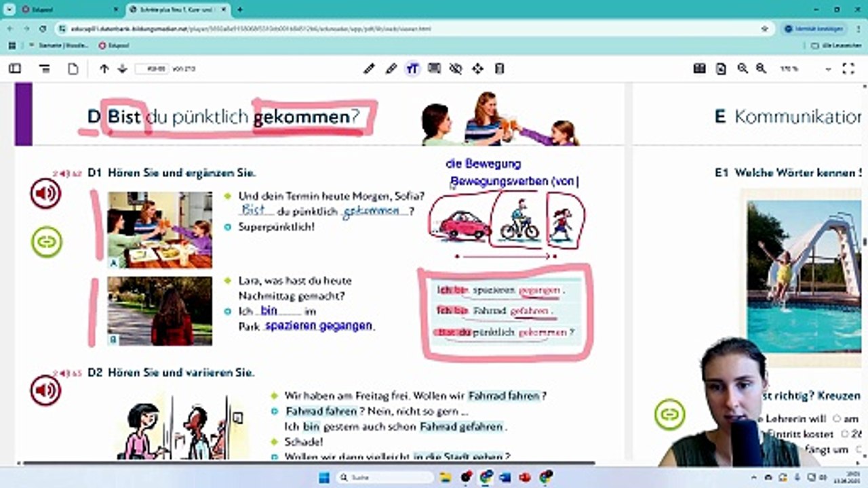Click the D2 heading "Hören Sie und variieren Sie."
The image size is (868, 488).
click(181, 373)
